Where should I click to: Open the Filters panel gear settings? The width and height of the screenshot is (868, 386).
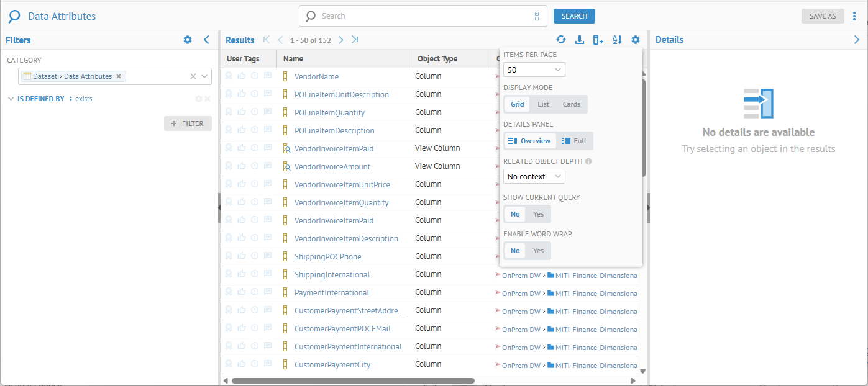point(188,40)
